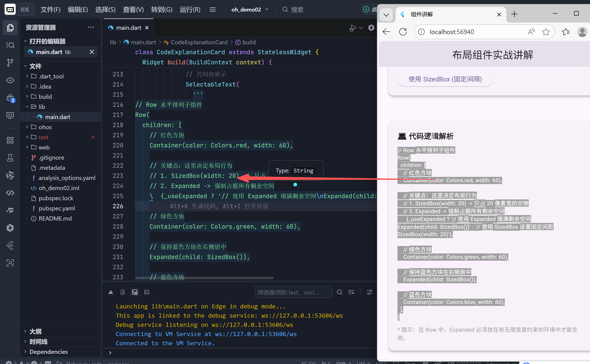Open the Run and Debug bug icon

coord(10,98)
